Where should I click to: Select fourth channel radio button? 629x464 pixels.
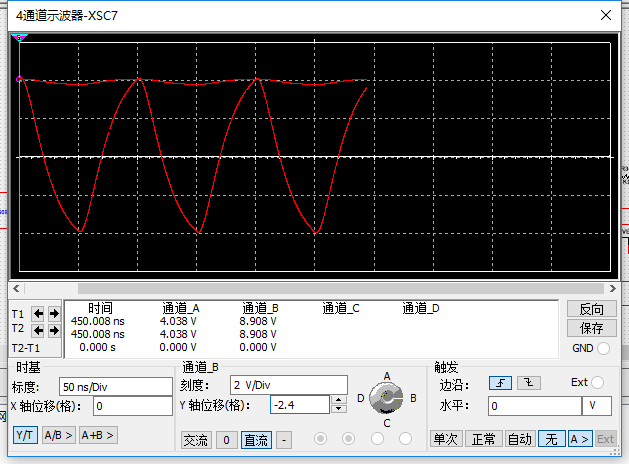click(405, 439)
